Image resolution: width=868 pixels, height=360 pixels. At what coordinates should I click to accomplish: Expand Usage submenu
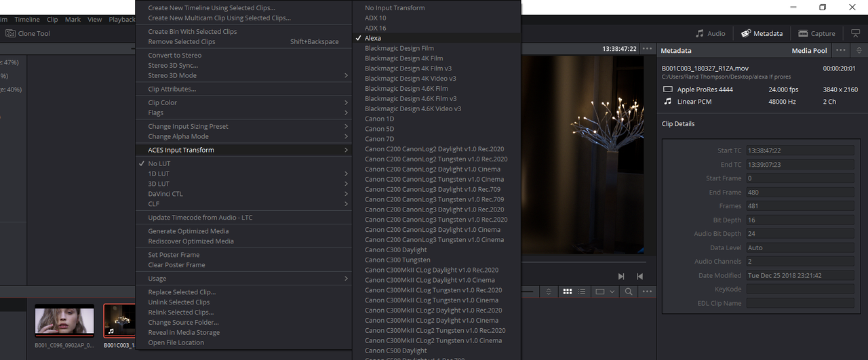[244, 278]
